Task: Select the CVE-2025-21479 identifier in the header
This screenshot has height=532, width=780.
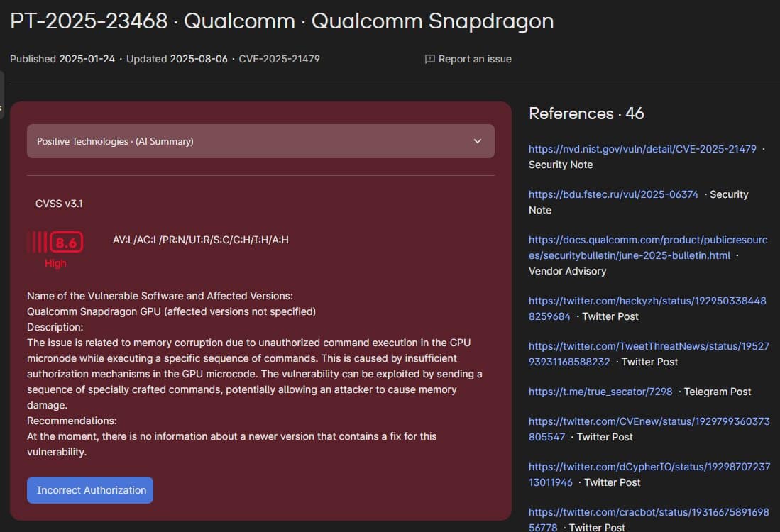Action: (x=279, y=59)
